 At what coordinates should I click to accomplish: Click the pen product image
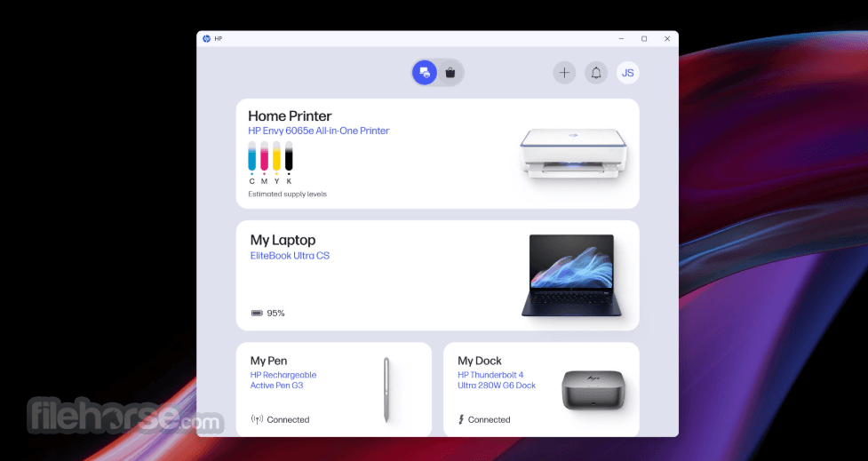click(x=386, y=390)
